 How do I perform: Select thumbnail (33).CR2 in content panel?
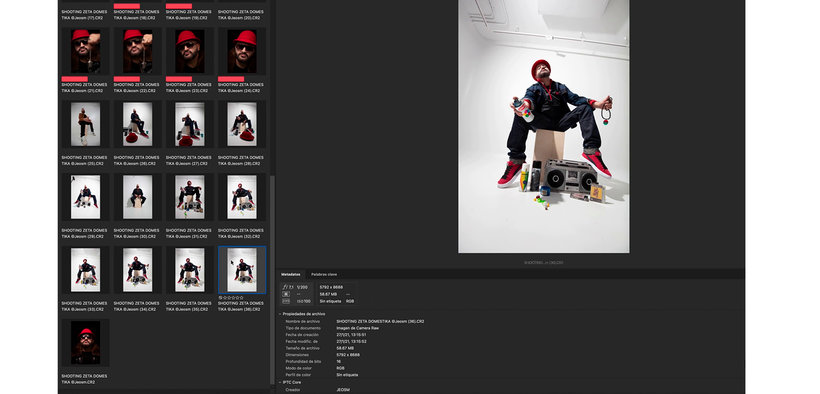tap(85, 269)
